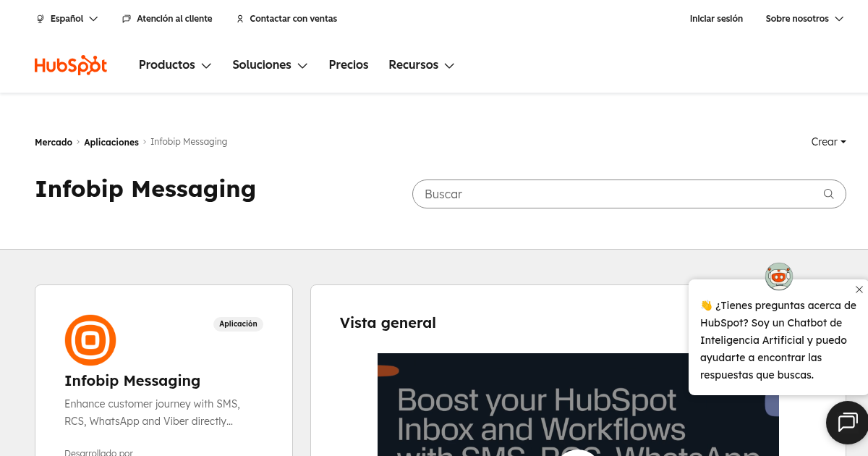Open Contactar con ventas link

pos(286,19)
